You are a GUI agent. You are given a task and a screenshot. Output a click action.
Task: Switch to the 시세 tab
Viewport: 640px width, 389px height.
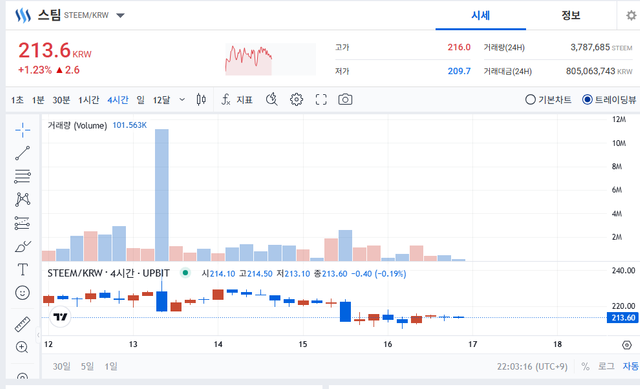point(480,16)
